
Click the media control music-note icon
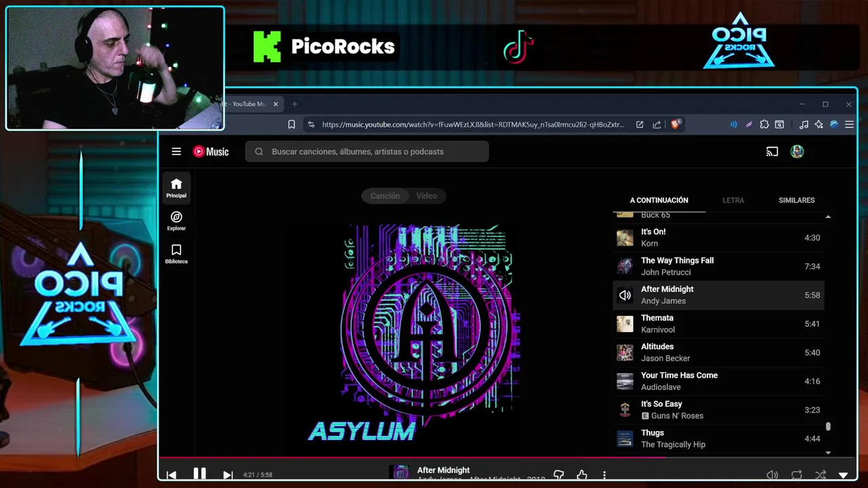[x=804, y=125]
